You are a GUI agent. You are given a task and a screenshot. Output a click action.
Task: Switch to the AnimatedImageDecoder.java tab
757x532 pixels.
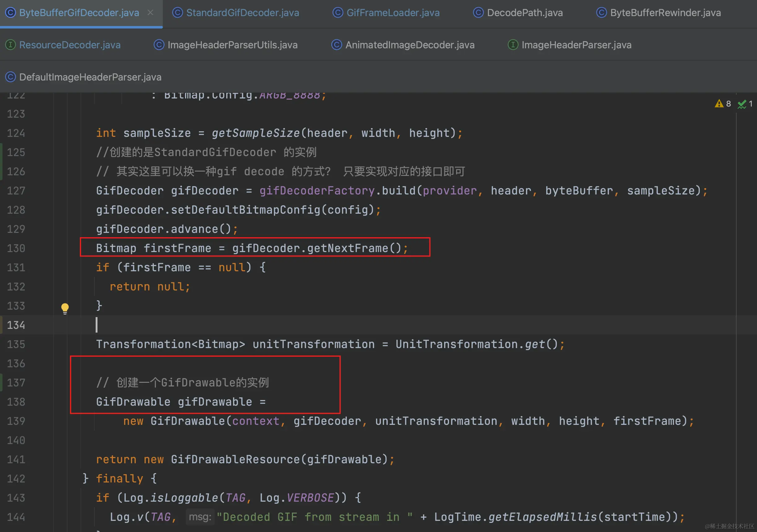coord(409,45)
